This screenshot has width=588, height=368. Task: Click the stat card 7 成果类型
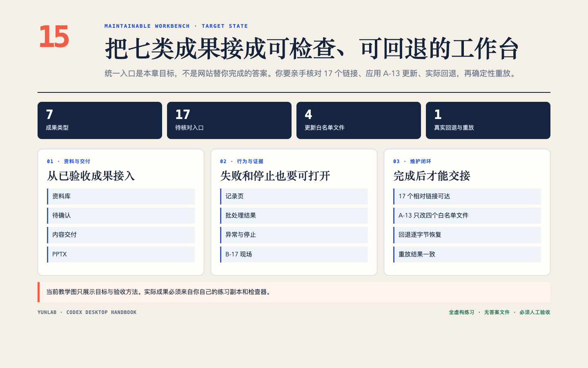100,120
